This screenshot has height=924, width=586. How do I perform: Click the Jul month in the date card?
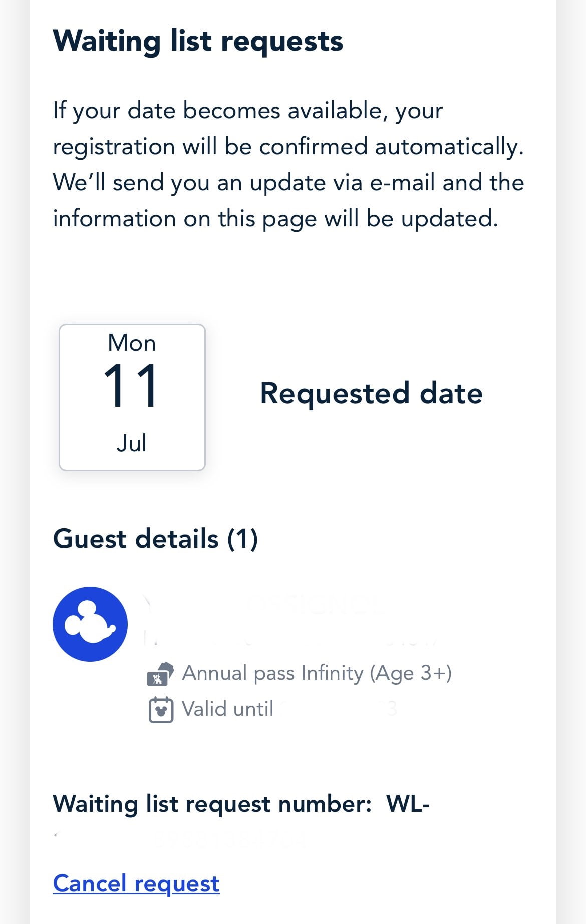(131, 443)
